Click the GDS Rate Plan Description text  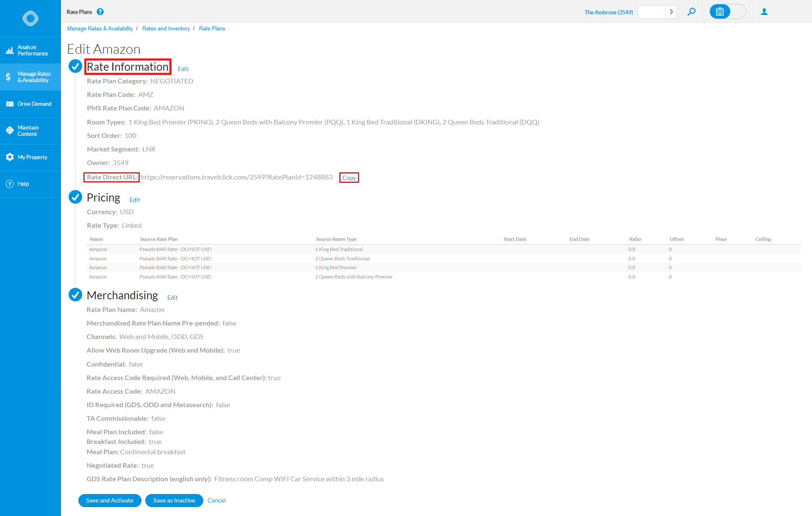click(299, 479)
